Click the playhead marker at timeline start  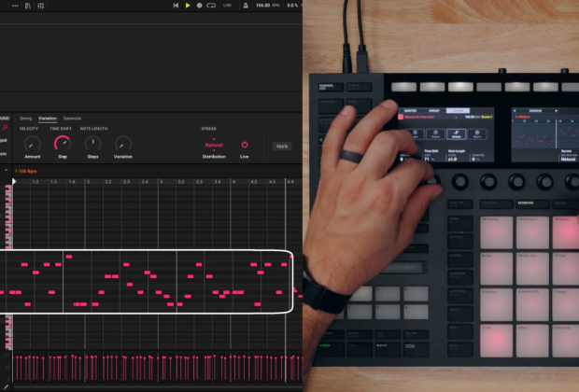[x=14, y=181]
